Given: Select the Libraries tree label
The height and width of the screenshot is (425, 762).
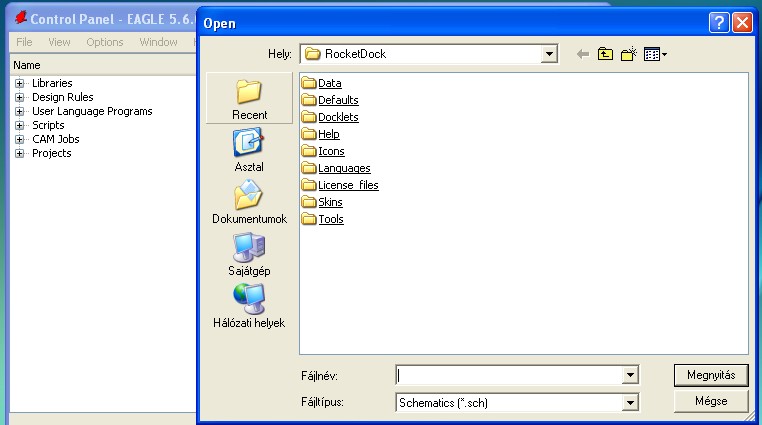Looking at the screenshot, I should coord(52,83).
